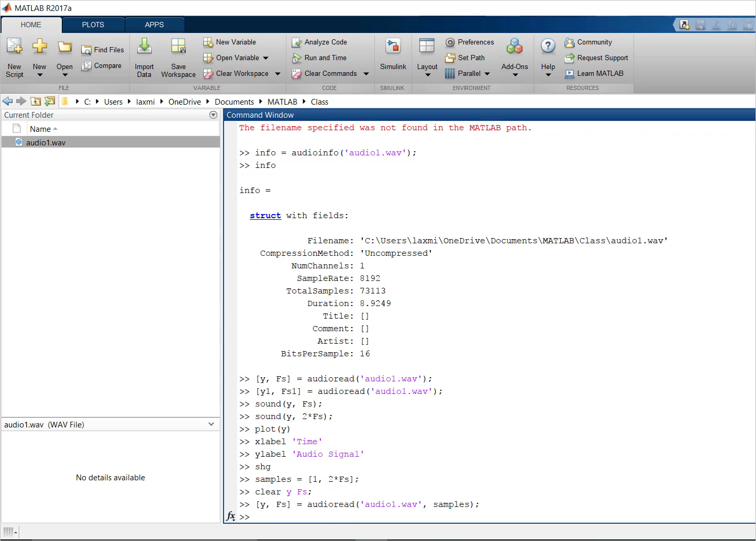Click the Save Workspace icon

(x=179, y=47)
